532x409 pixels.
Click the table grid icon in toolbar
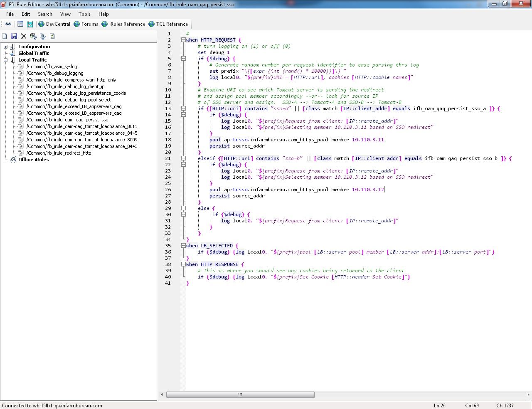(x=20, y=24)
